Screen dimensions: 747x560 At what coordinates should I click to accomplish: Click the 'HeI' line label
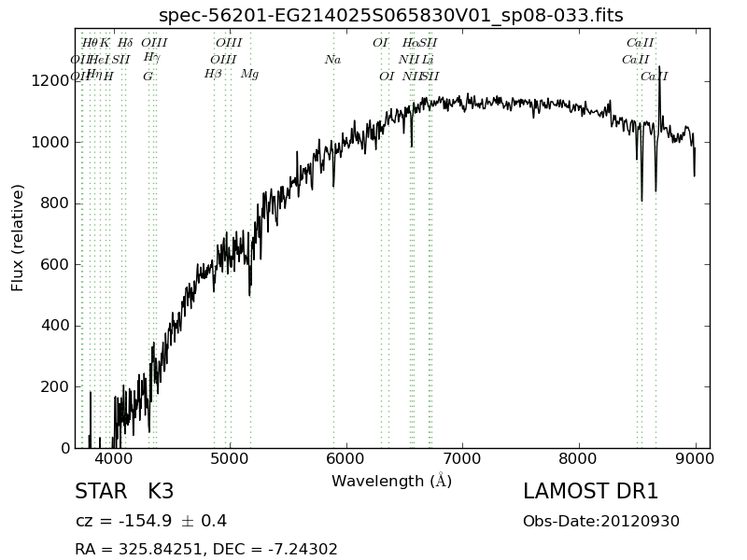click(100, 60)
